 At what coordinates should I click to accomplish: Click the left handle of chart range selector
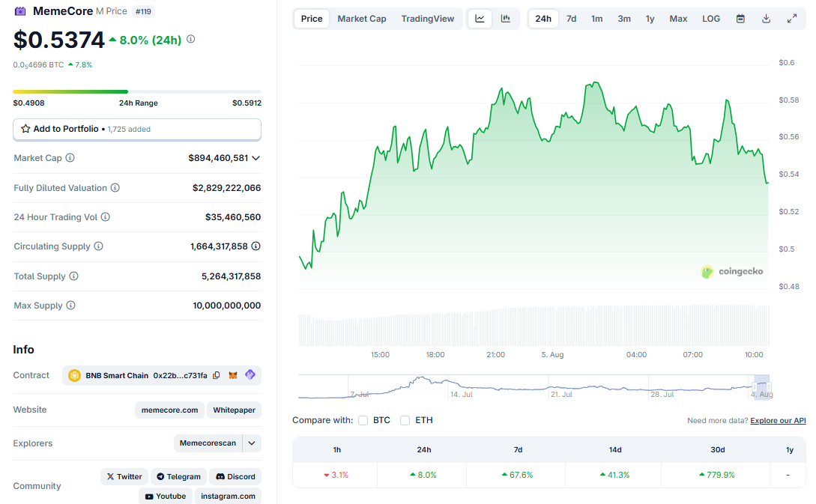point(755,386)
